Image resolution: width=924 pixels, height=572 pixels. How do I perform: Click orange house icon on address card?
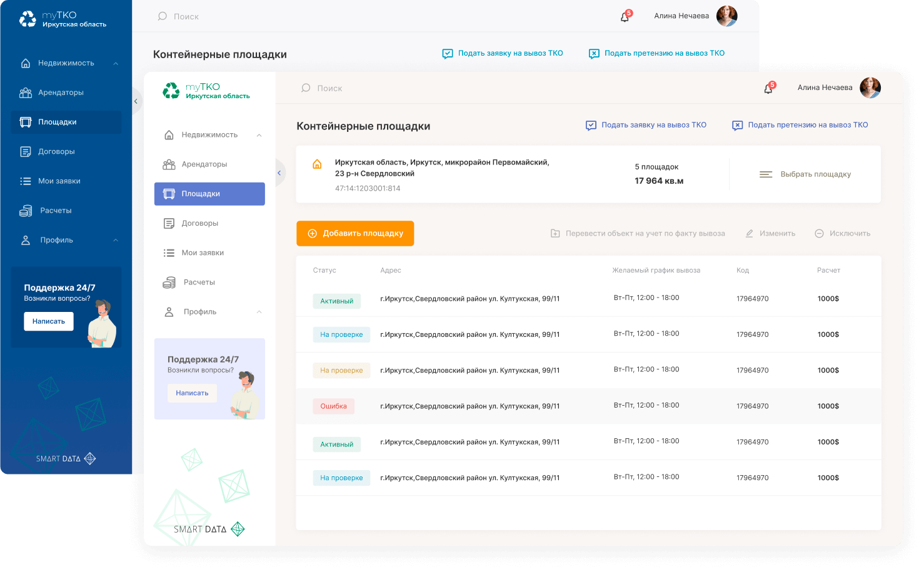tap(317, 164)
